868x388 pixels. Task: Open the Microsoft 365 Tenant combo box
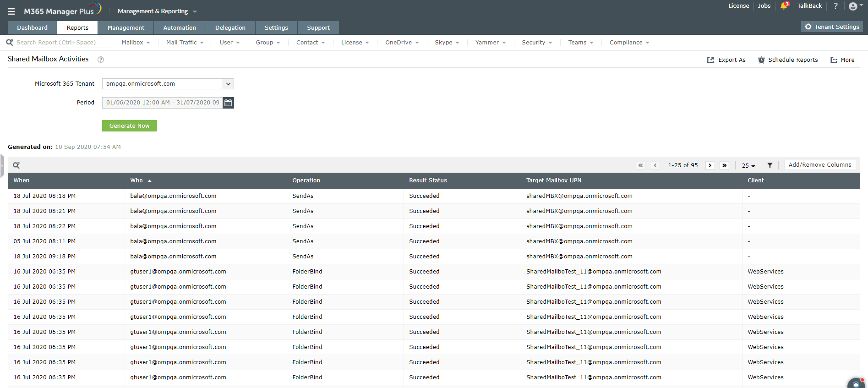coord(168,84)
